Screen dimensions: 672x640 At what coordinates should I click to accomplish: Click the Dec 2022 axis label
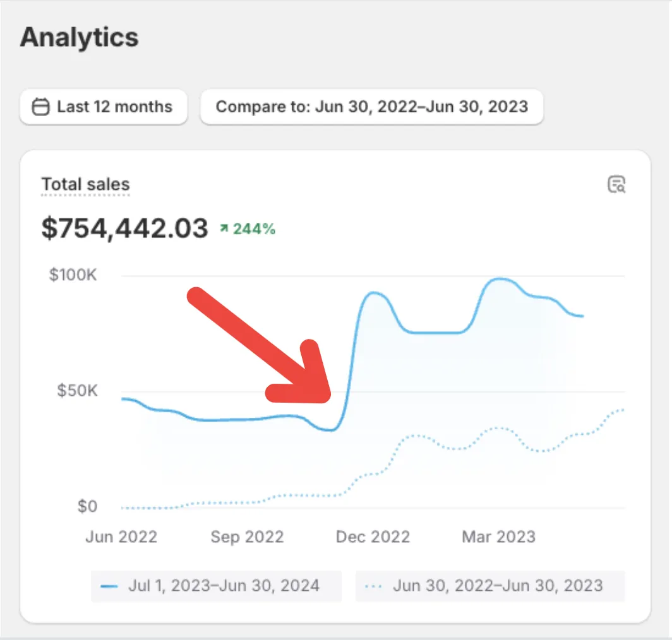(373, 536)
